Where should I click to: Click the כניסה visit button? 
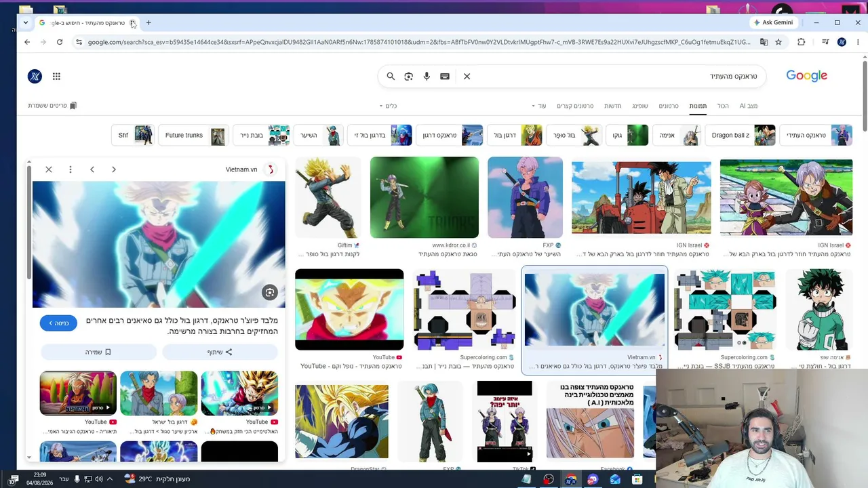point(58,323)
